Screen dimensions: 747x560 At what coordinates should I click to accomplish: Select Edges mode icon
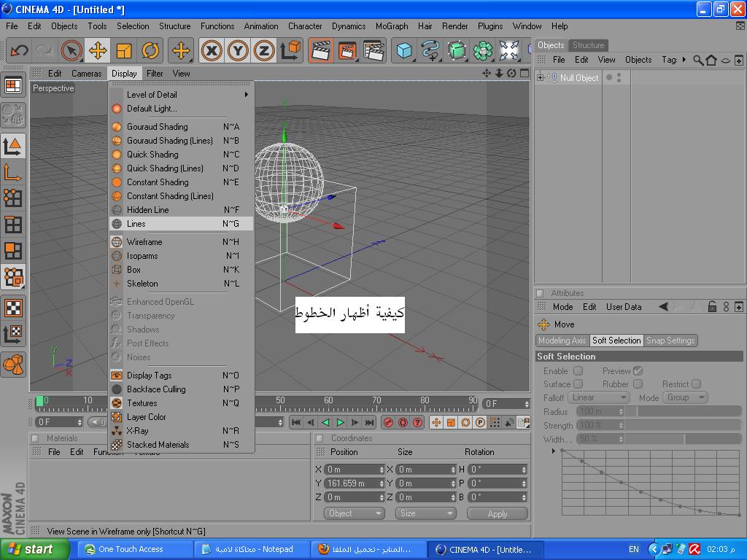pos(13,225)
